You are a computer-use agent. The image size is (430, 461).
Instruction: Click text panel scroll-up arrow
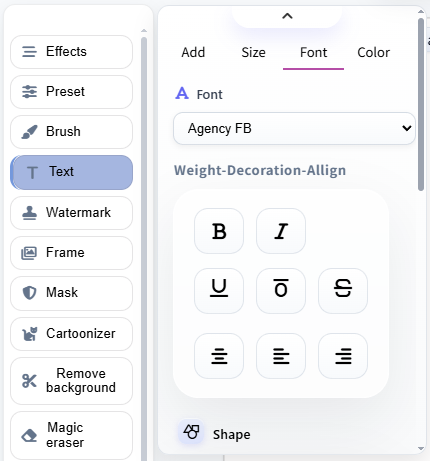point(421,12)
